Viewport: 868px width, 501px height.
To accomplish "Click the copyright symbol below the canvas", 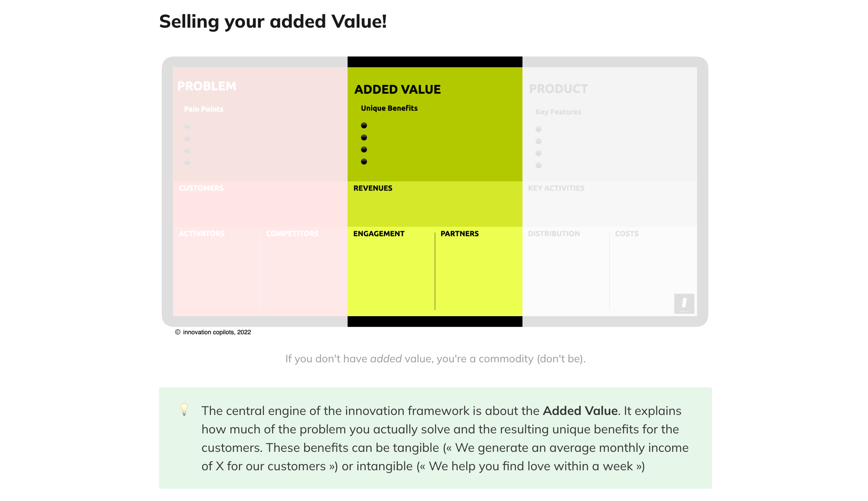I will click(177, 332).
